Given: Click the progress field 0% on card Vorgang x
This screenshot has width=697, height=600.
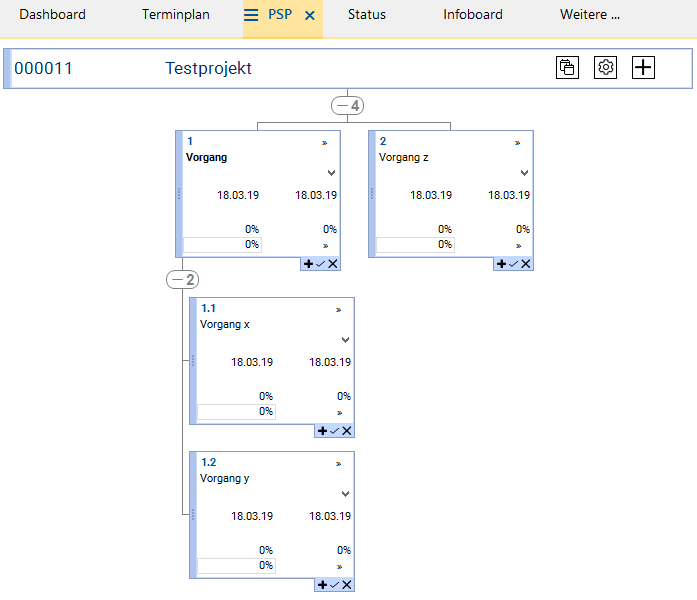Looking at the screenshot, I should [x=236, y=412].
